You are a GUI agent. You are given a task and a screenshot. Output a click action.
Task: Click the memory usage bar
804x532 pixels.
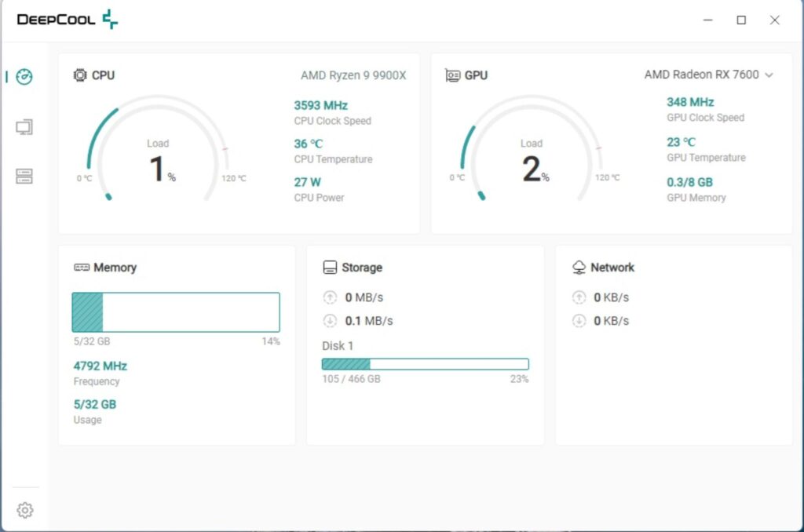pyautogui.click(x=176, y=312)
